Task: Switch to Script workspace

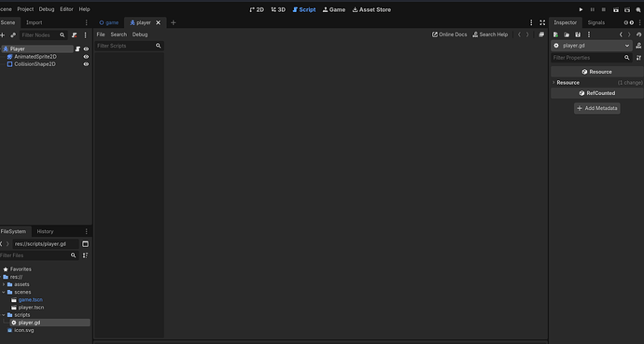Action: click(304, 9)
